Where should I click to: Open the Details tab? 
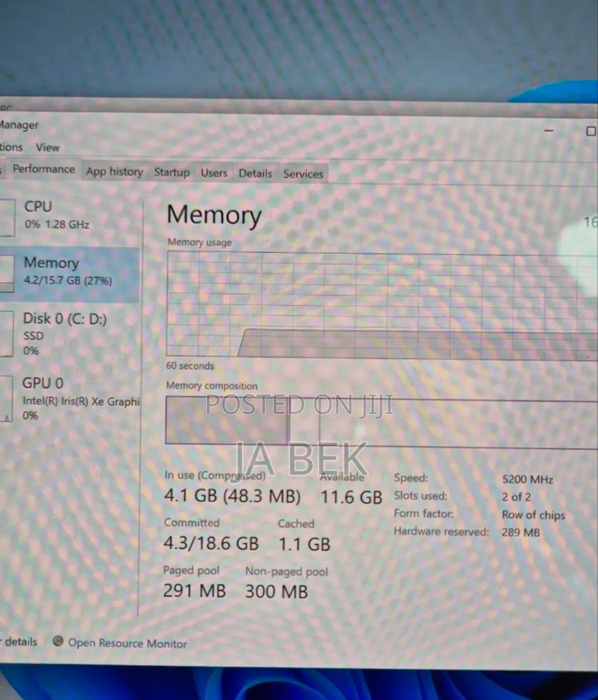click(x=255, y=173)
